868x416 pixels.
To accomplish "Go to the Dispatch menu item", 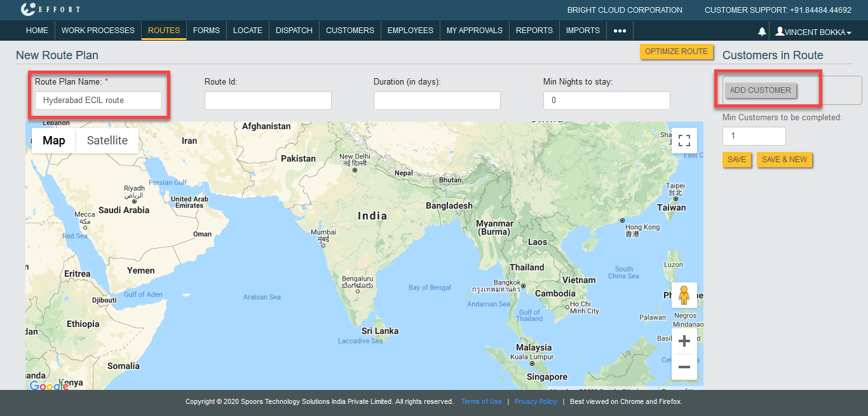I will [x=294, y=31].
